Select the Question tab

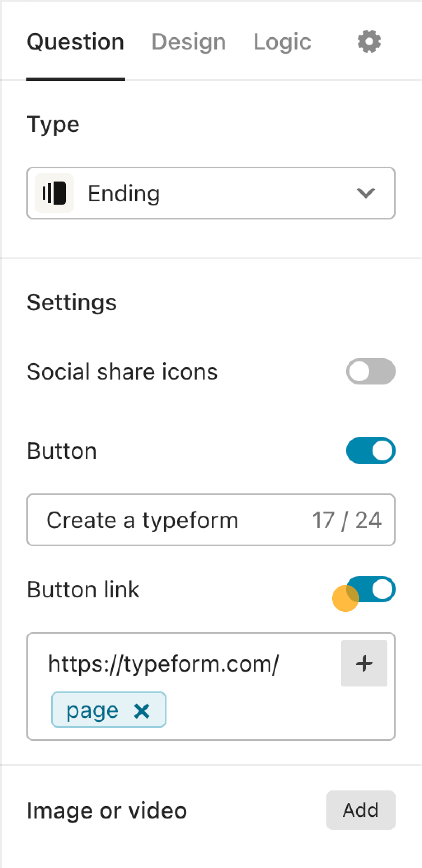75,42
